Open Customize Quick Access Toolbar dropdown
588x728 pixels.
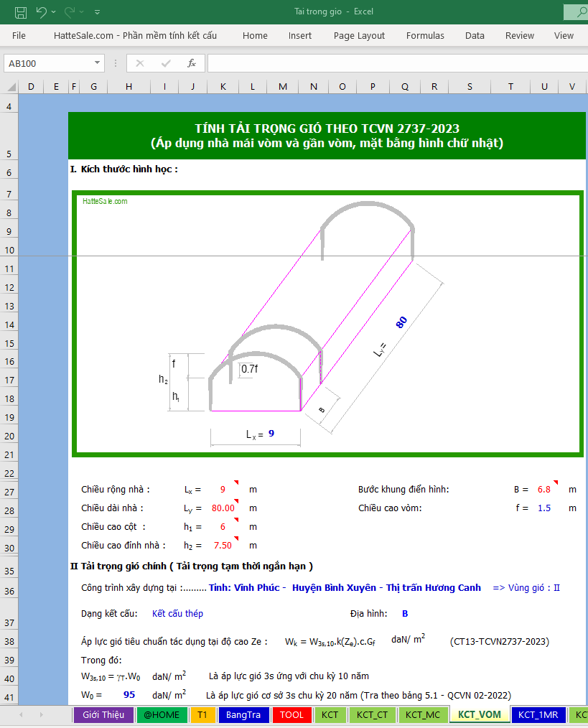click(x=97, y=12)
